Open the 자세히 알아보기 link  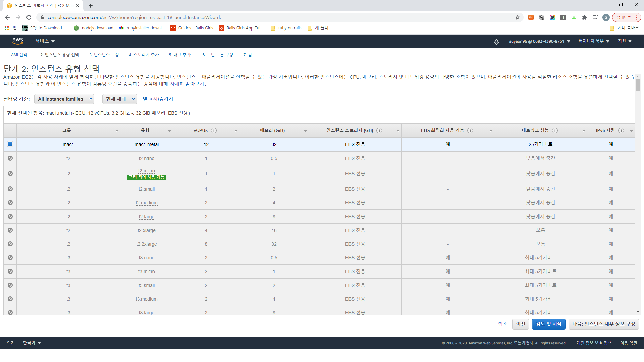(187, 84)
